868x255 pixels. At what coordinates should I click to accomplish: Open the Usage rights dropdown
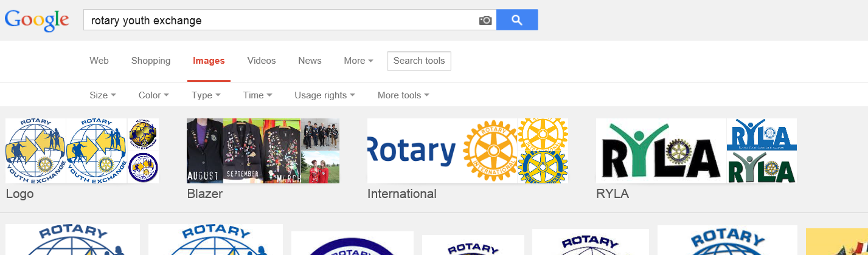pyautogui.click(x=324, y=95)
